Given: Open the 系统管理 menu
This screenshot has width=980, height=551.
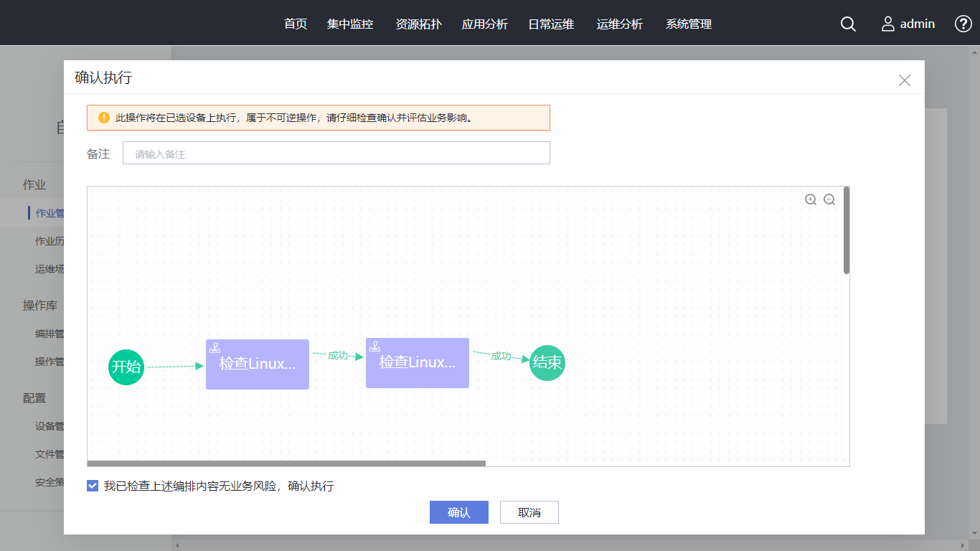Looking at the screenshot, I should (x=689, y=24).
